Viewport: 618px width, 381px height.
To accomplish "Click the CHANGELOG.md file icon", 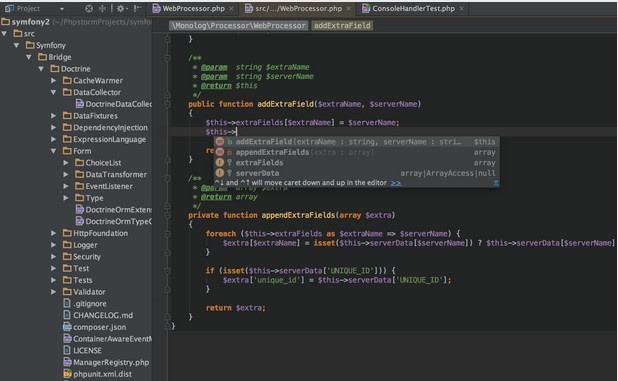I will point(67,315).
